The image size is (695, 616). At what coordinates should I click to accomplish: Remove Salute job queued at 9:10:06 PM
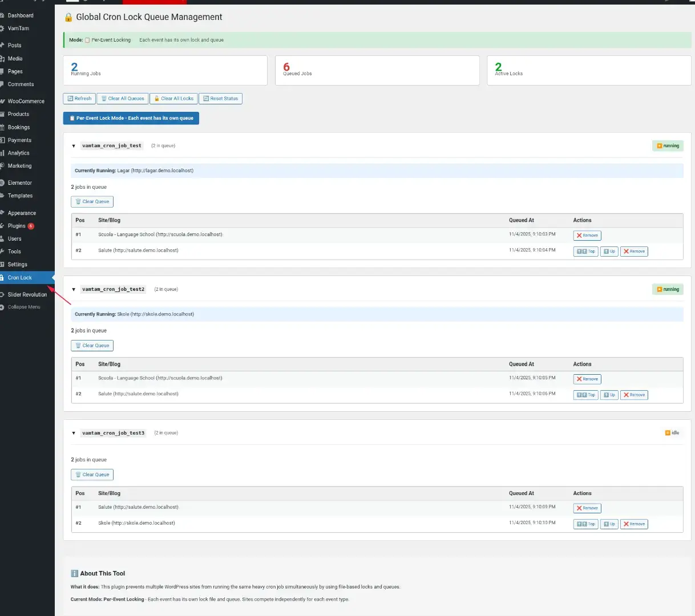(634, 395)
